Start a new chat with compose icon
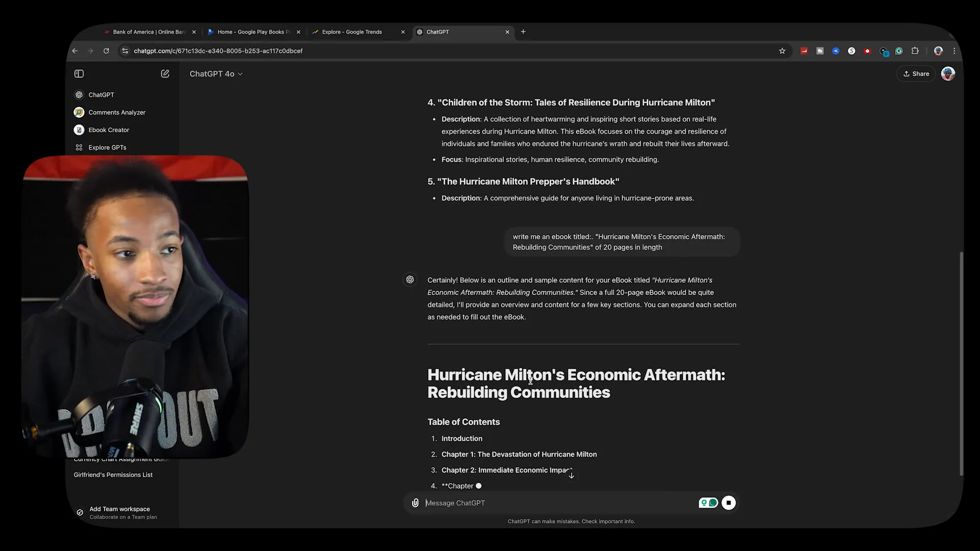980x551 pixels. (x=165, y=74)
